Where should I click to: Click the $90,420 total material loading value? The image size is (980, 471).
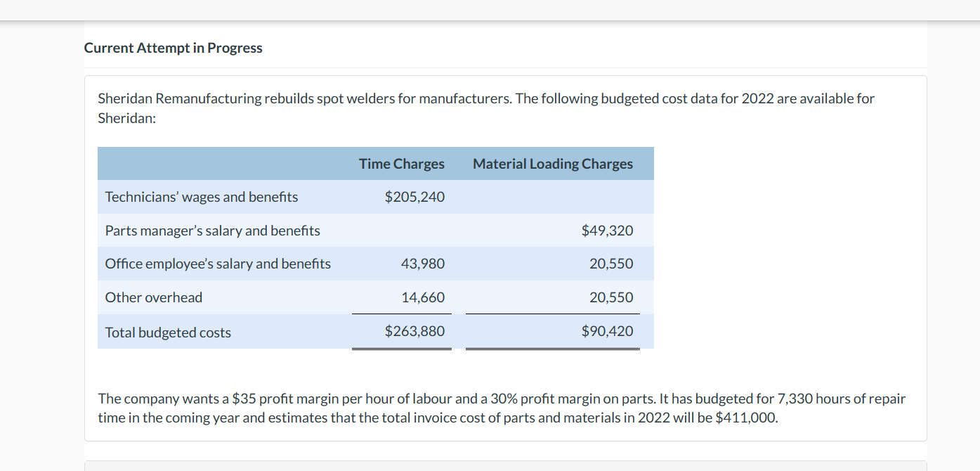(x=607, y=330)
